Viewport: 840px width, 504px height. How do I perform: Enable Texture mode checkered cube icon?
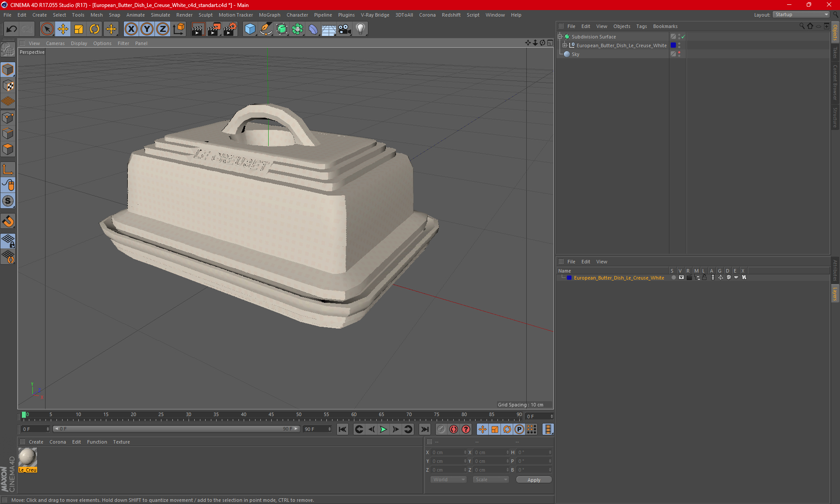click(x=8, y=86)
